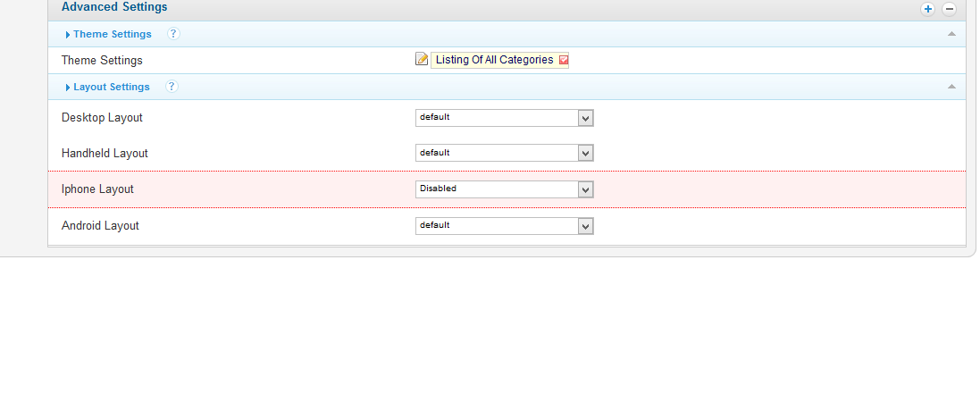Click the Theme Settings row label
980x411 pixels.
pos(102,61)
